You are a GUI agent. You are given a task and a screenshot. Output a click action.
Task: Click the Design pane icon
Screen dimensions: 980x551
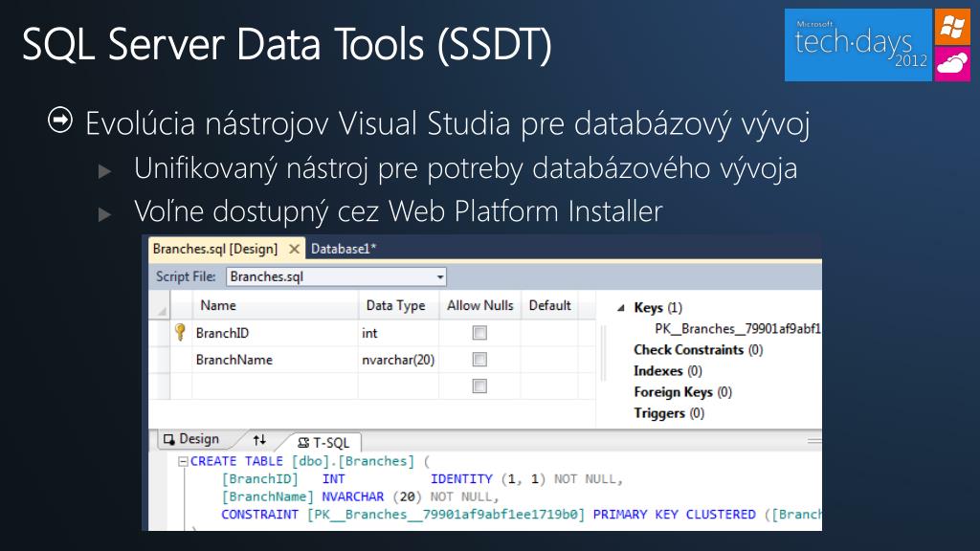168,439
